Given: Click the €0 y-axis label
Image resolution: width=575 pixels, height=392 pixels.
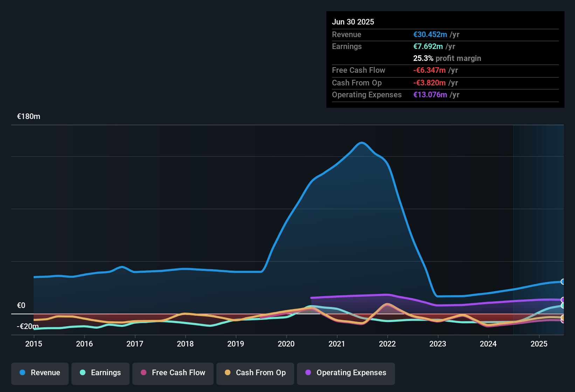Looking at the screenshot, I should point(21,306).
